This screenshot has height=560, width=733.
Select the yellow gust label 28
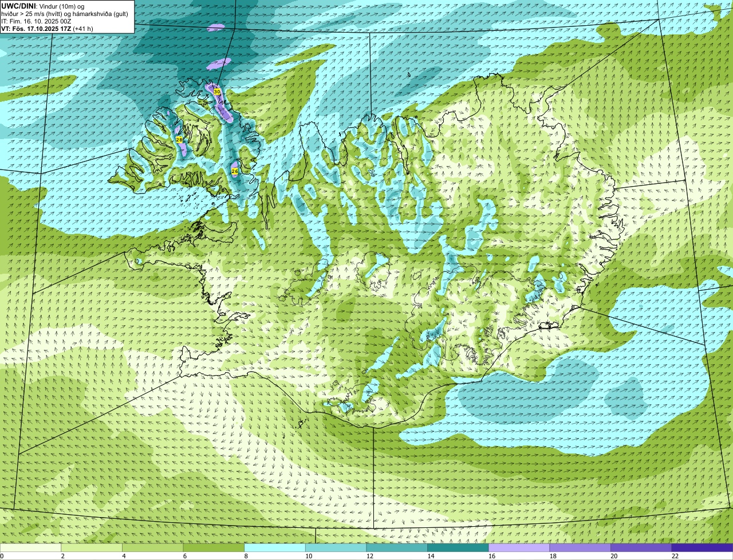click(x=179, y=140)
